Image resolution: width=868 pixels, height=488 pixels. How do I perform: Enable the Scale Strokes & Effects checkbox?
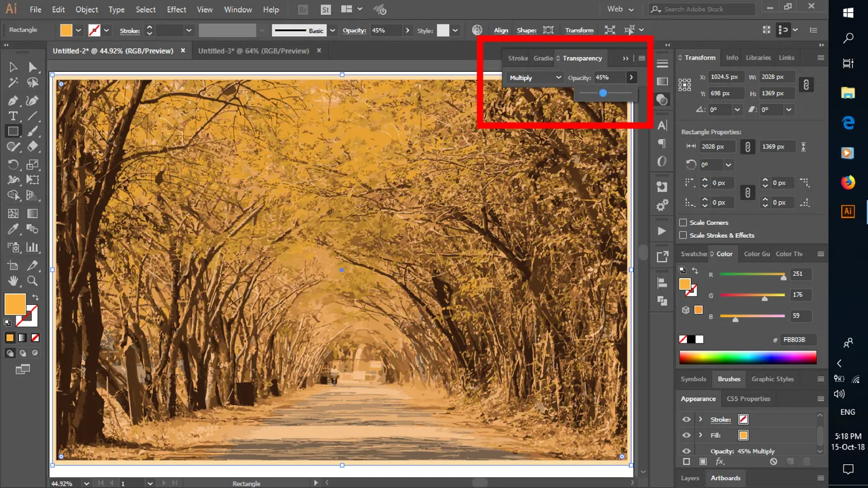tap(683, 235)
